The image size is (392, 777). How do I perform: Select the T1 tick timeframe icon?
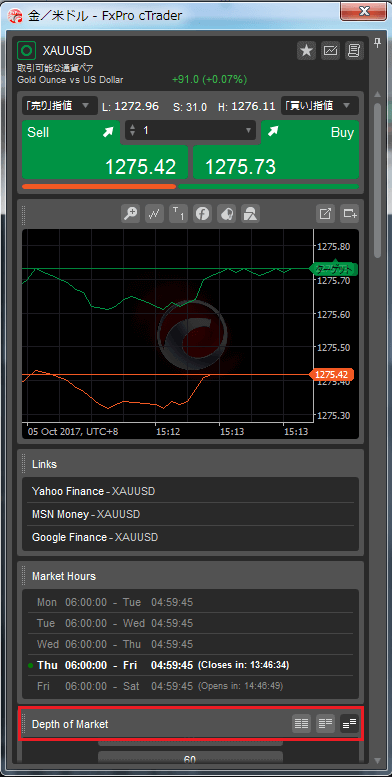tap(178, 214)
